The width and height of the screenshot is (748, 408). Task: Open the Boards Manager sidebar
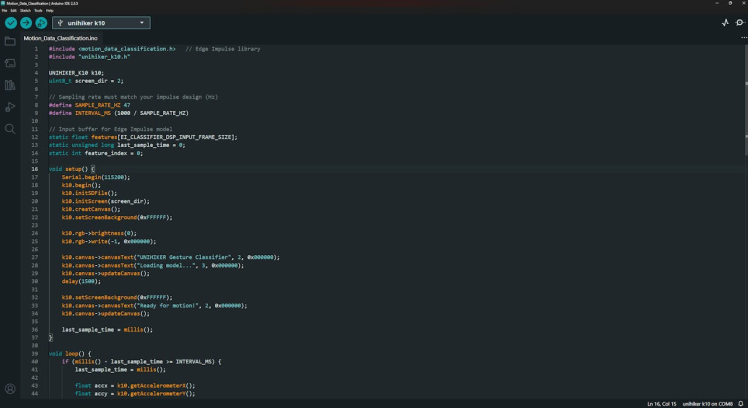[10, 63]
